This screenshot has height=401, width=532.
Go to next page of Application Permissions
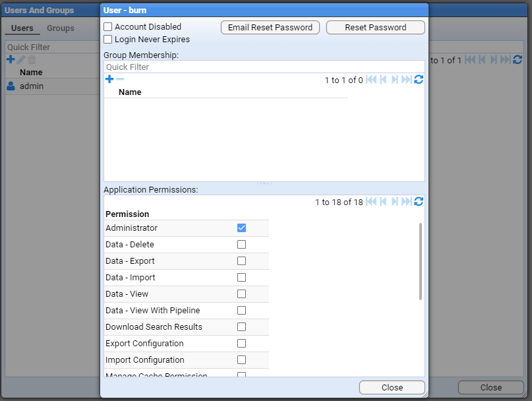[395, 202]
